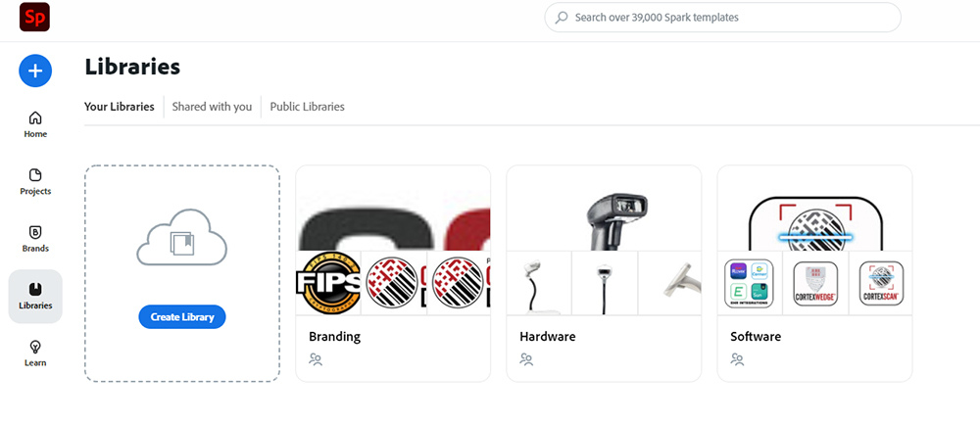Viewport: 980px width, 423px height.
Task: Open Projects in the left sidebar
Action: pyautogui.click(x=35, y=182)
